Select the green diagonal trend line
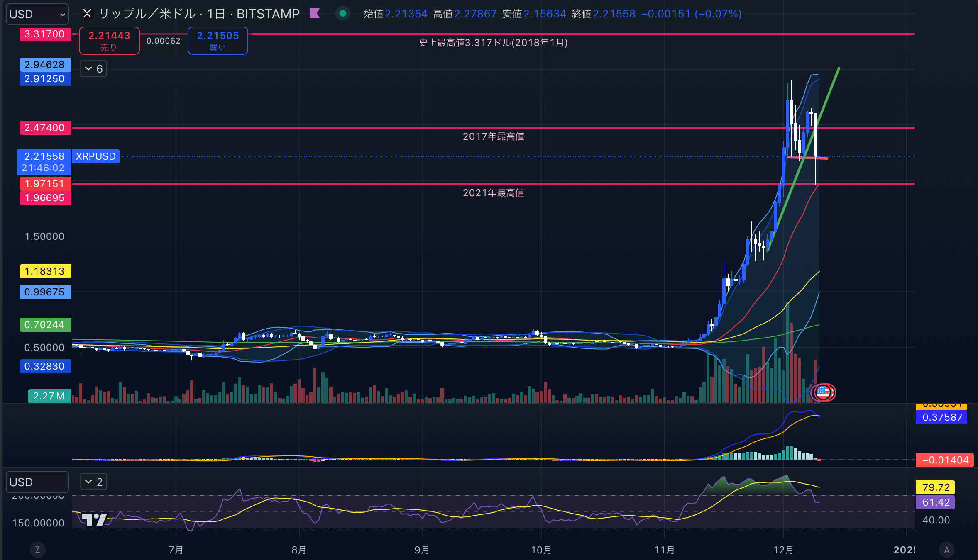The height and width of the screenshot is (560, 978). click(x=803, y=160)
